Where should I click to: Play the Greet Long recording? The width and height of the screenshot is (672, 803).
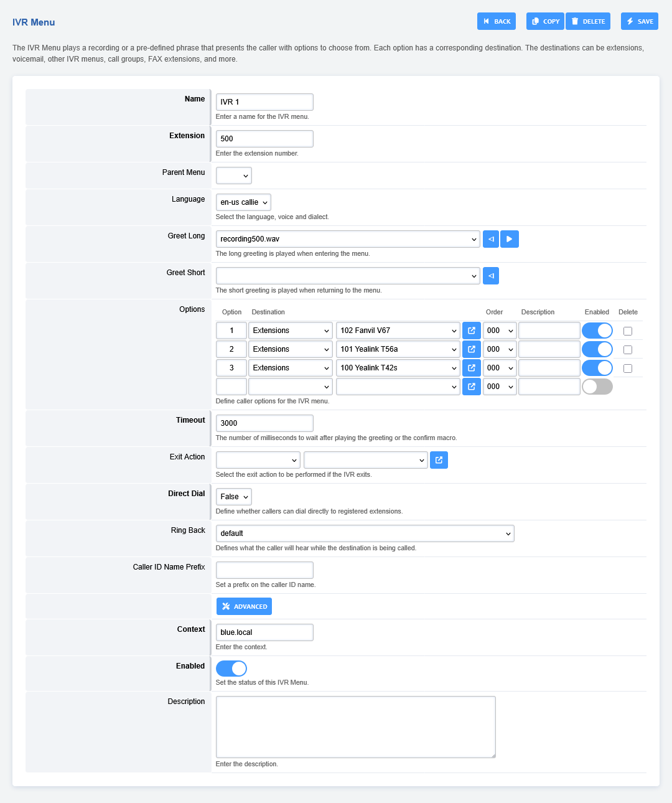[509, 239]
